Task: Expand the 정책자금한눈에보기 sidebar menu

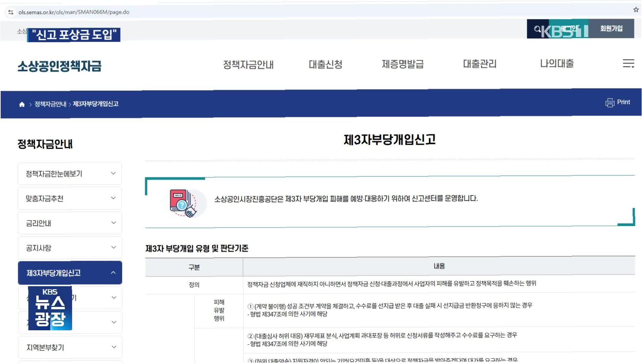Action: [x=70, y=174]
